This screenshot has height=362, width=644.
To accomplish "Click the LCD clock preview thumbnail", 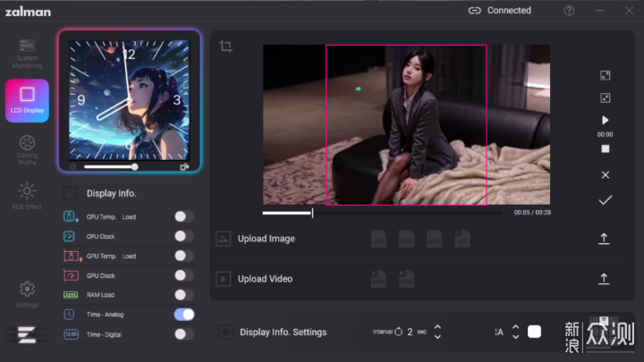I will pyautogui.click(x=129, y=100).
